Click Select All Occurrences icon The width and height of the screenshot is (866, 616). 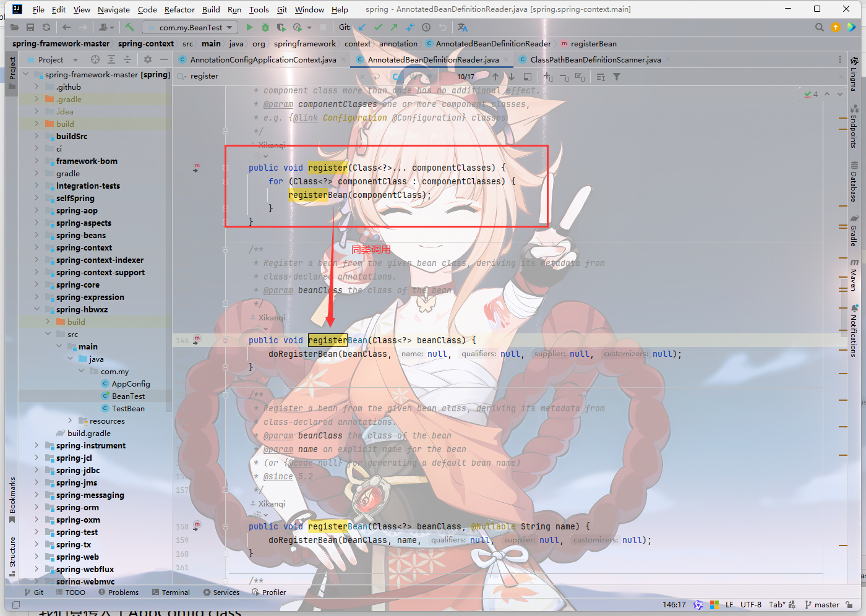tap(580, 77)
